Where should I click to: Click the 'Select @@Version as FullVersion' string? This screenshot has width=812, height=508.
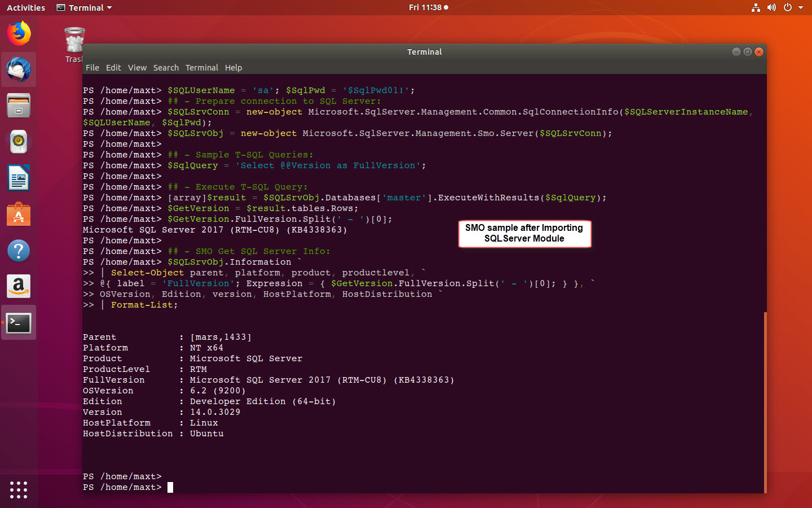328,165
